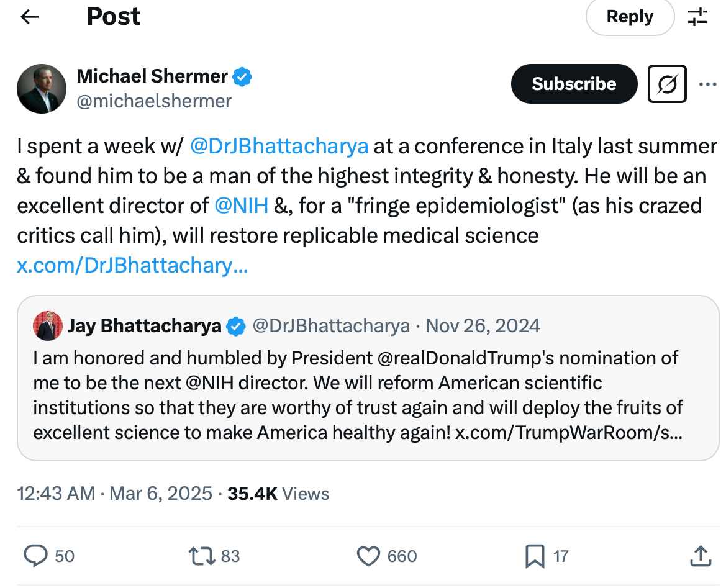Screen dimensions: 726x588
Task: Open the three-dot more options menu
Action: coord(707,84)
